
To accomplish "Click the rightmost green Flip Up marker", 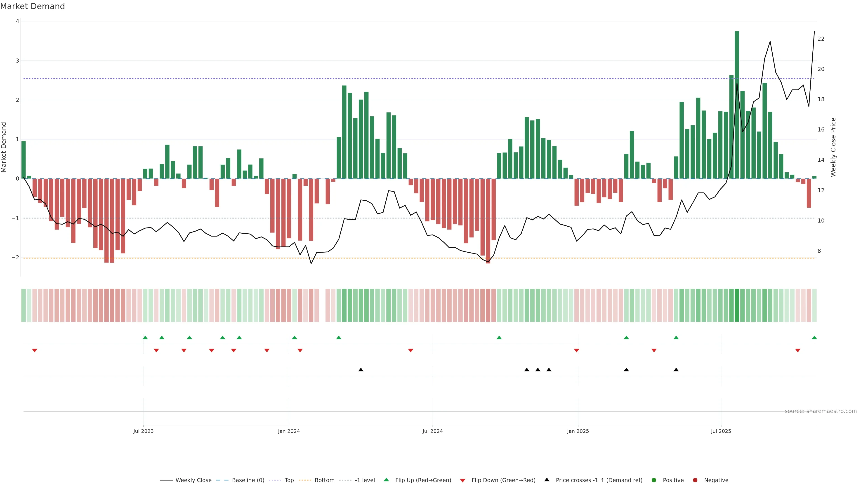I will (814, 338).
